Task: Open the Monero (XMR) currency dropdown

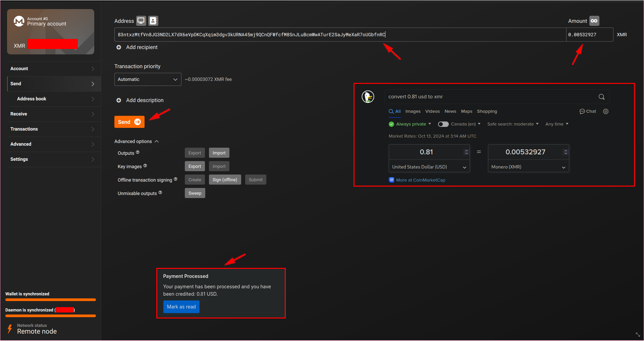Action: coord(528,167)
